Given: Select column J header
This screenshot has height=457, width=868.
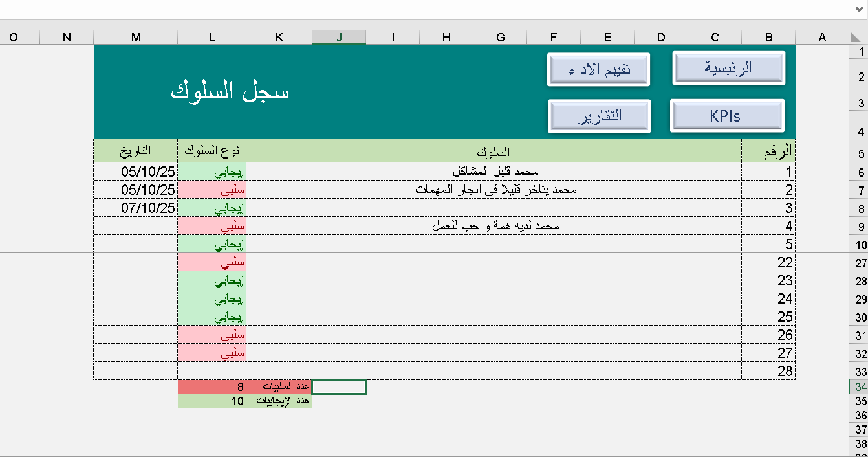Looking at the screenshot, I should (338, 37).
